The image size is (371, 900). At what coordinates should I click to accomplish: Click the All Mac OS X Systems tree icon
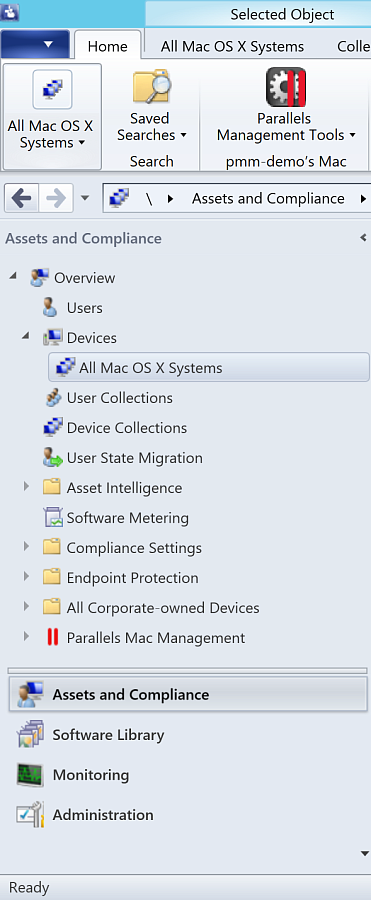tap(65, 368)
